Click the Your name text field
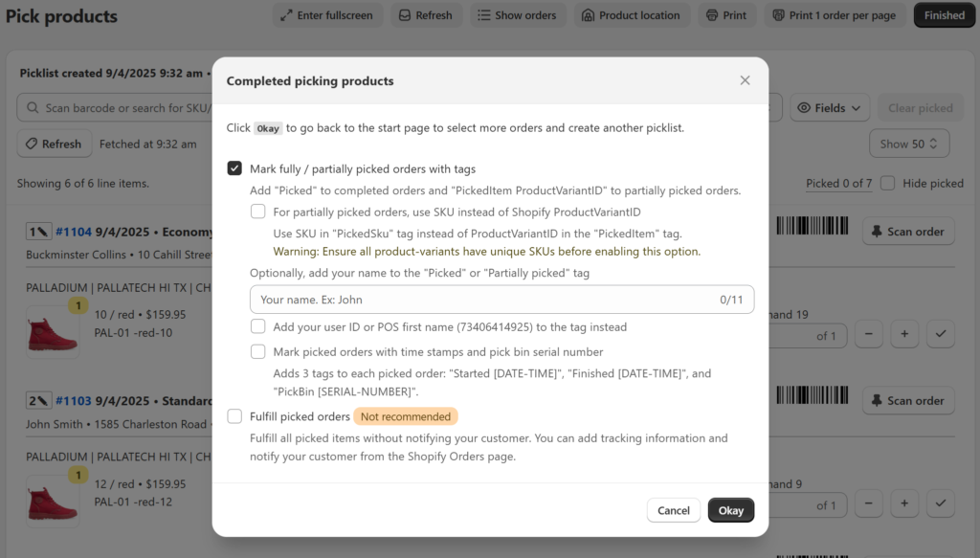Image resolution: width=980 pixels, height=558 pixels. point(501,300)
